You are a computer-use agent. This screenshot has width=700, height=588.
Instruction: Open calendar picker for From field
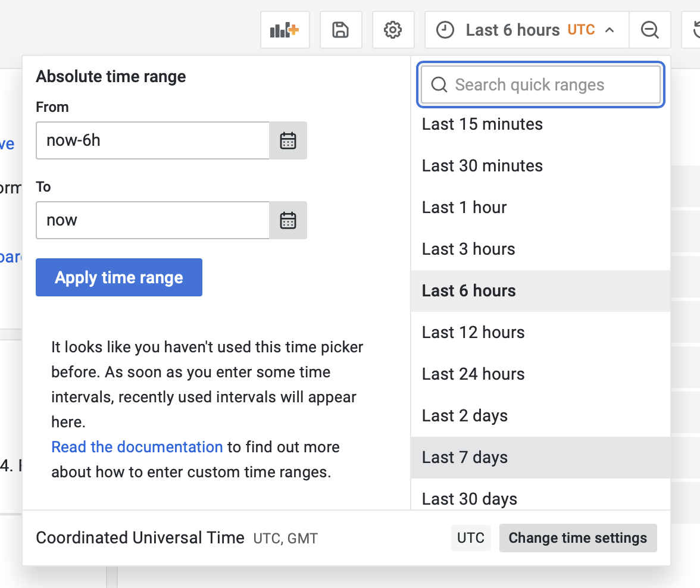click(x=288, y=140)
